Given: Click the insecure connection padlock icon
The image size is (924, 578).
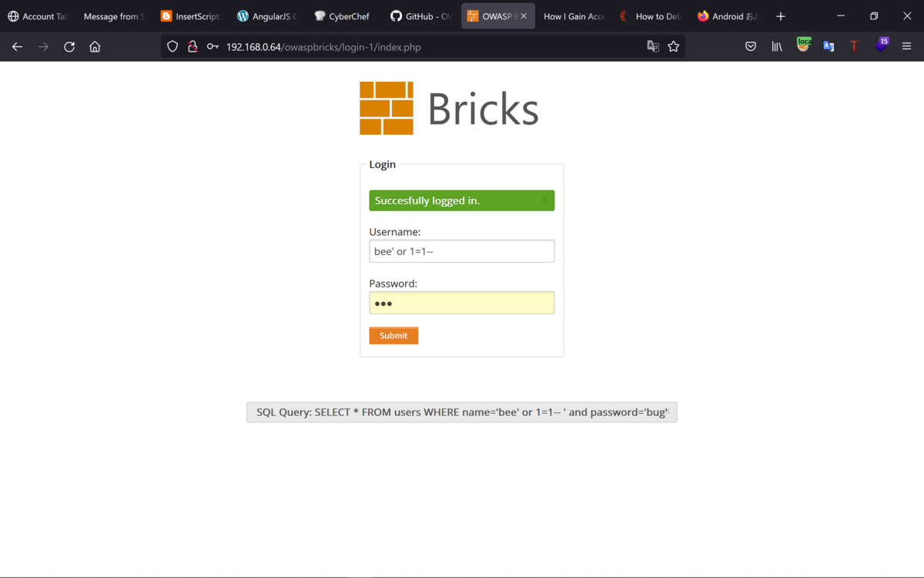Looking at the screenshot, I should 192,47.
